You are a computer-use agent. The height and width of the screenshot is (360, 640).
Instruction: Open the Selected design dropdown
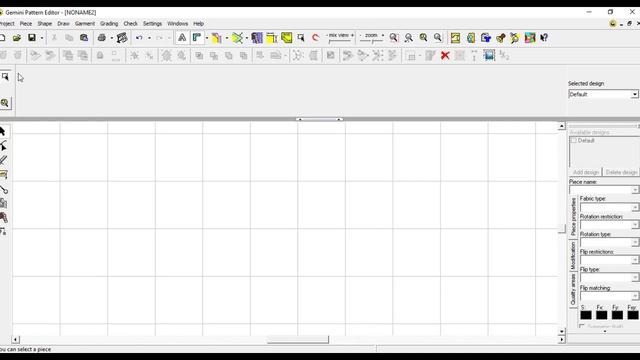(x=634, y=94)
